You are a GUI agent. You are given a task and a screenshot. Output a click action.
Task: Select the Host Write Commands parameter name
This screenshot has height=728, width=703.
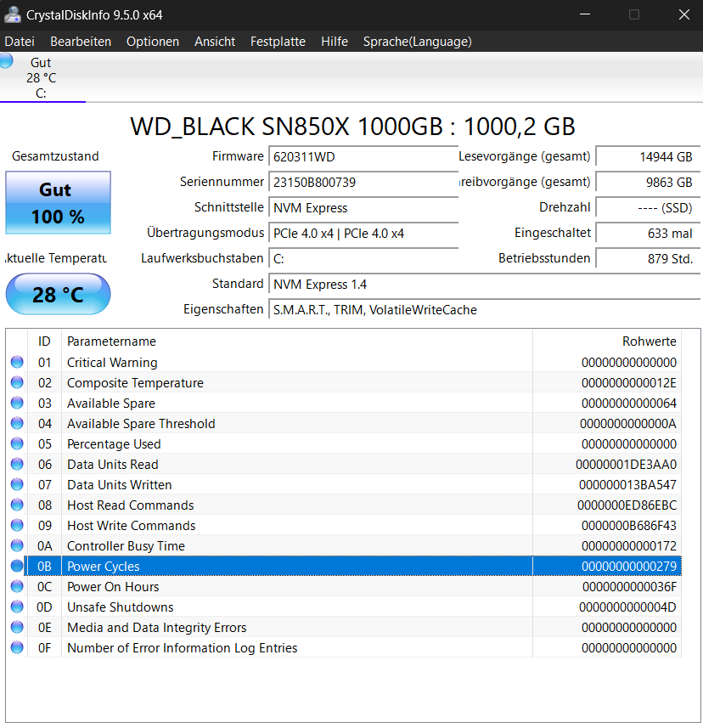click(x=132, y=526)
